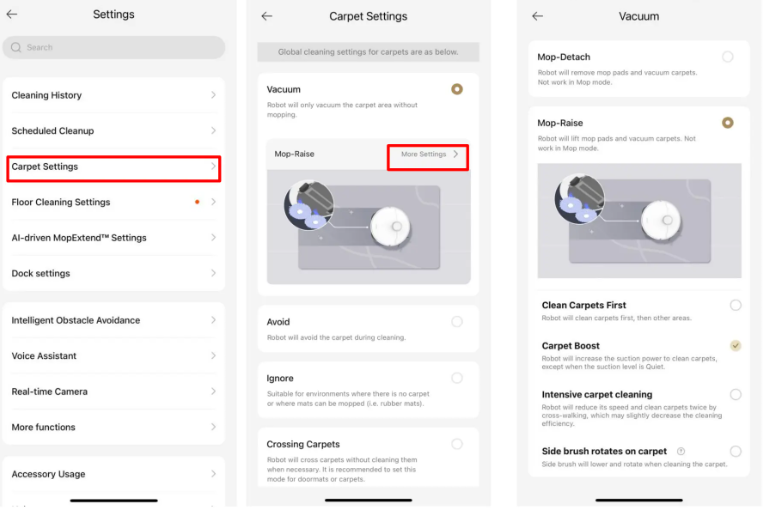Tap the back arrow on Carpet Settings
The height and width of the screenshot is (511, 767).
(x=267, y=16)
